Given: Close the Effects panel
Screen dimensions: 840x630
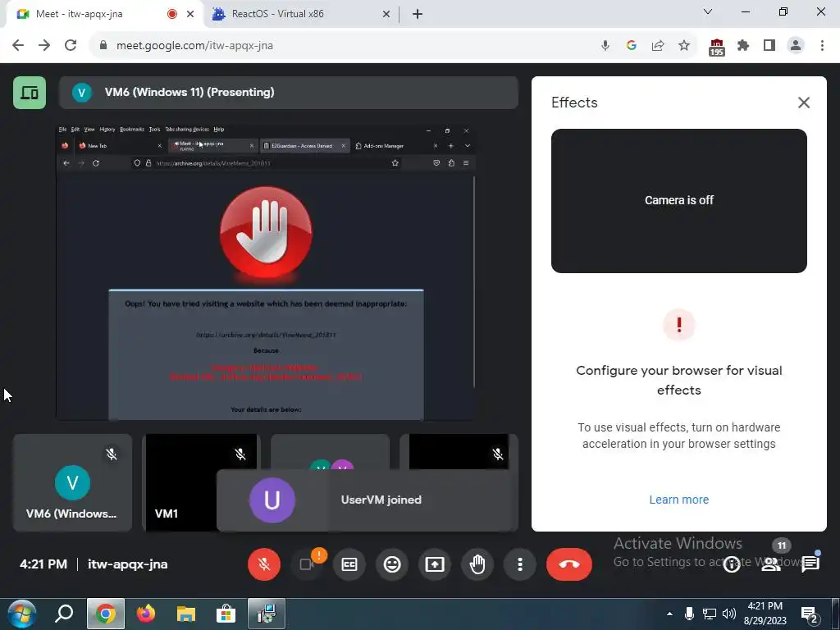Looking at the screenshot, I should pos(804,103).
